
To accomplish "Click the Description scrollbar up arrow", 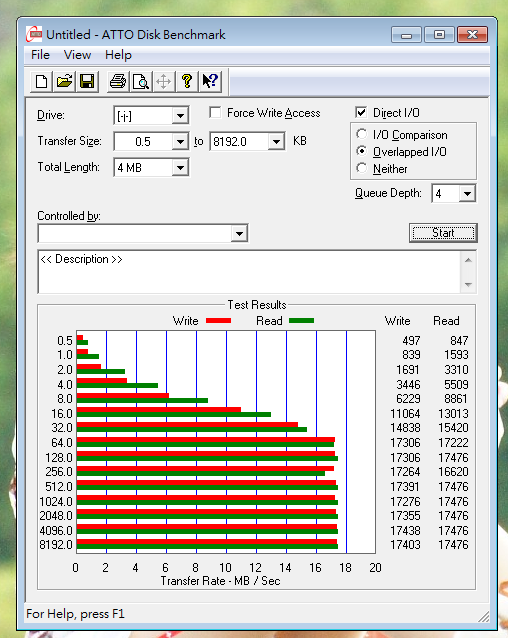I will pyautogui.click(x=468, y=260).
